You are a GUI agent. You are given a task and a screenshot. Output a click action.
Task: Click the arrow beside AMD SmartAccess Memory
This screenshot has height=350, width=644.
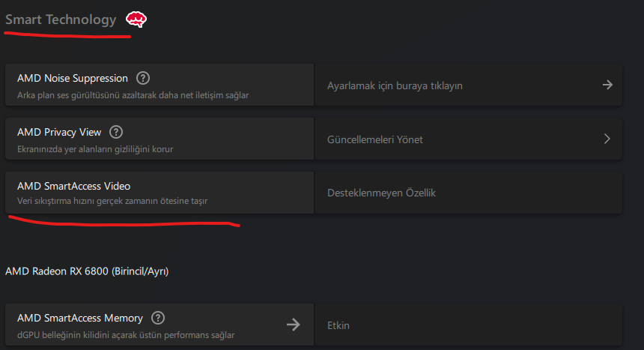(x=294, y=325)
